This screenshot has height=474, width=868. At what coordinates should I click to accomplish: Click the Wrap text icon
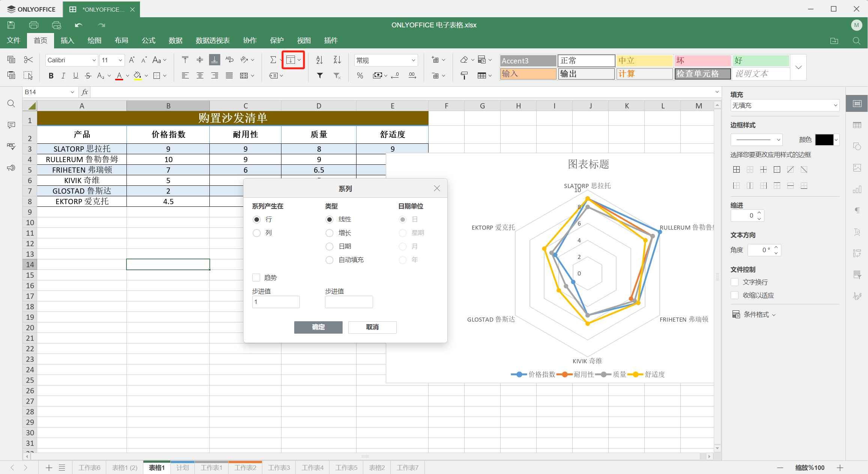229,60
